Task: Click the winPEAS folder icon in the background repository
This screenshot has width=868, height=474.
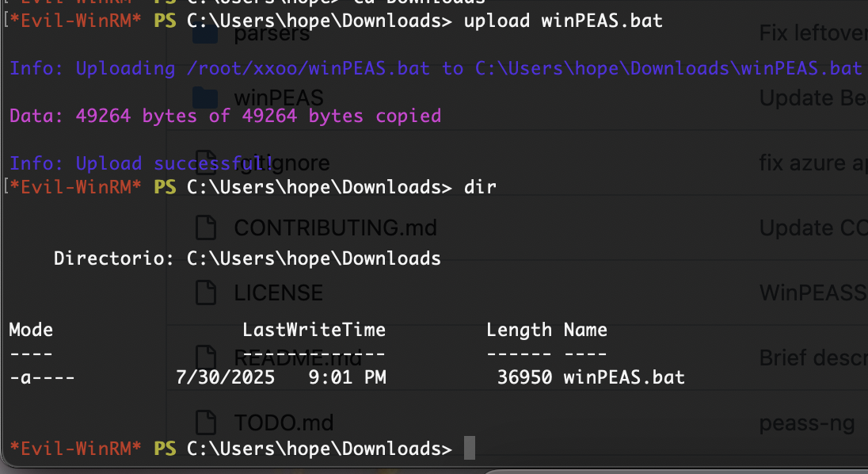Action: click(x=205, y=97)
